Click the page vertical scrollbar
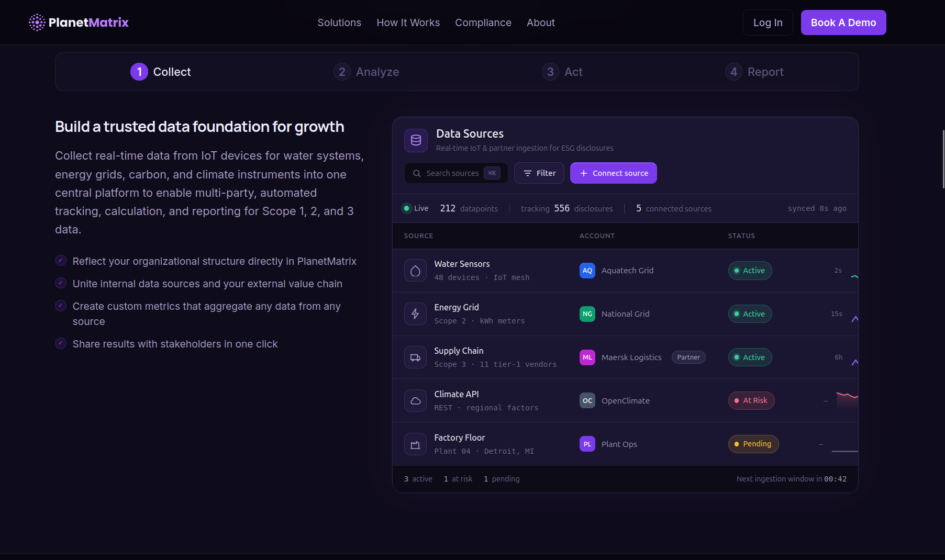Image resolution: width=945 pixels, height=560 pixels. 943,159
